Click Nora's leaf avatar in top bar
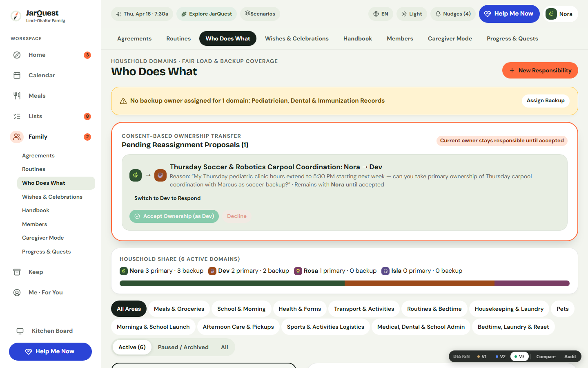Viewport: 588px width, 368px height. click(551, 14)
